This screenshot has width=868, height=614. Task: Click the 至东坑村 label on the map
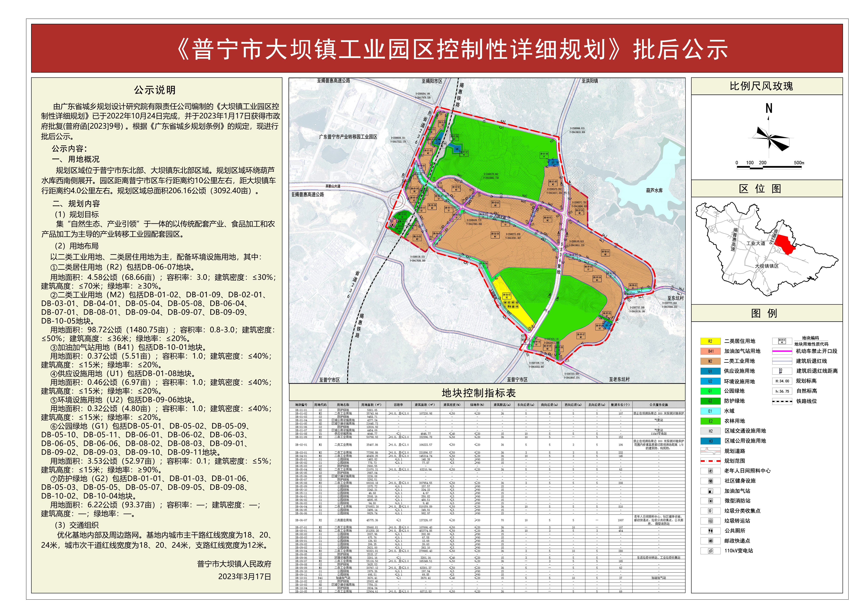click(x=675, y=298)
